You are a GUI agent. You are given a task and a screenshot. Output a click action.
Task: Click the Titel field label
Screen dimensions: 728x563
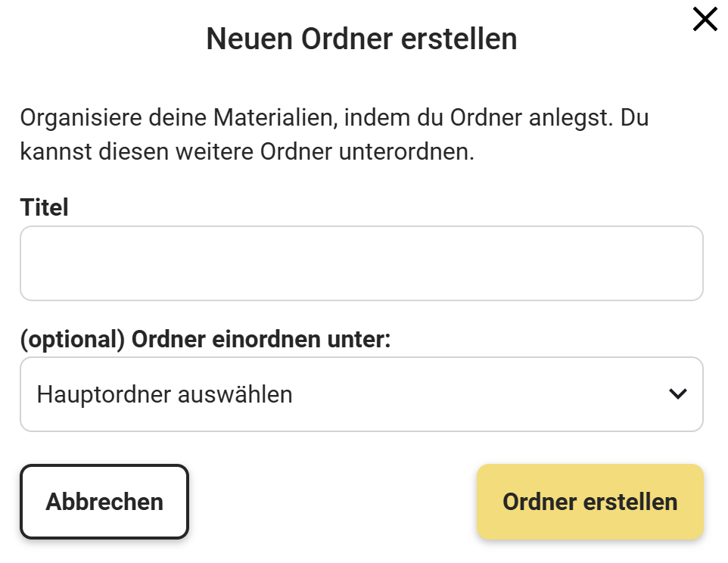(x=44, y=208)
